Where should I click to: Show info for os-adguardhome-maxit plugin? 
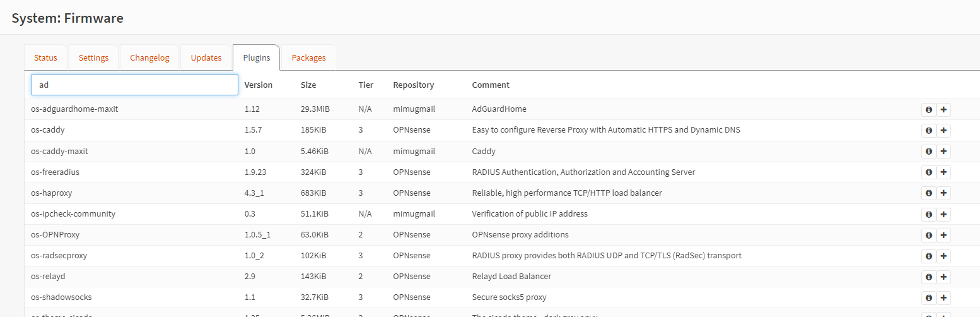(928, 110)
